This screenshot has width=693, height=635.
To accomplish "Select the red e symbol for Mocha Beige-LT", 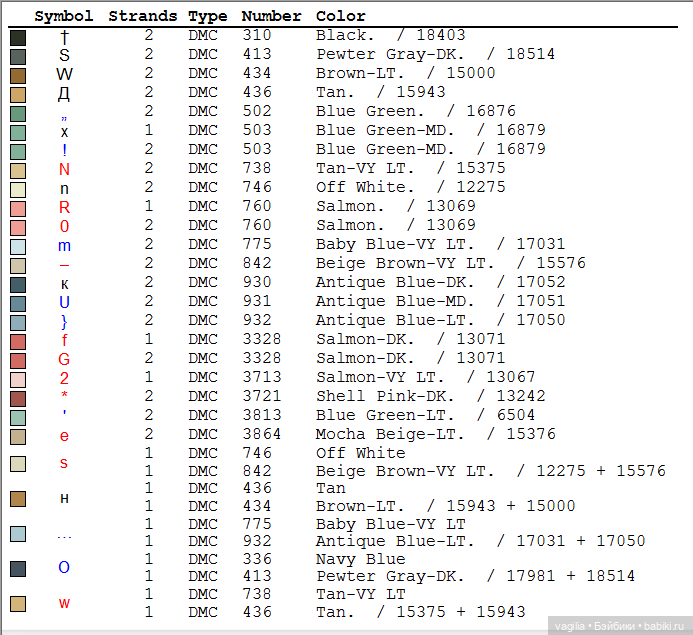I will (x=64, y=436).
